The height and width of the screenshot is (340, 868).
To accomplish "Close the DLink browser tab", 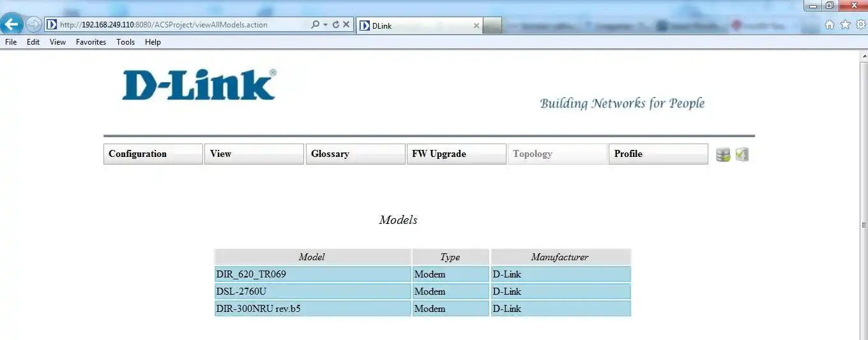I will click(476, 26).
